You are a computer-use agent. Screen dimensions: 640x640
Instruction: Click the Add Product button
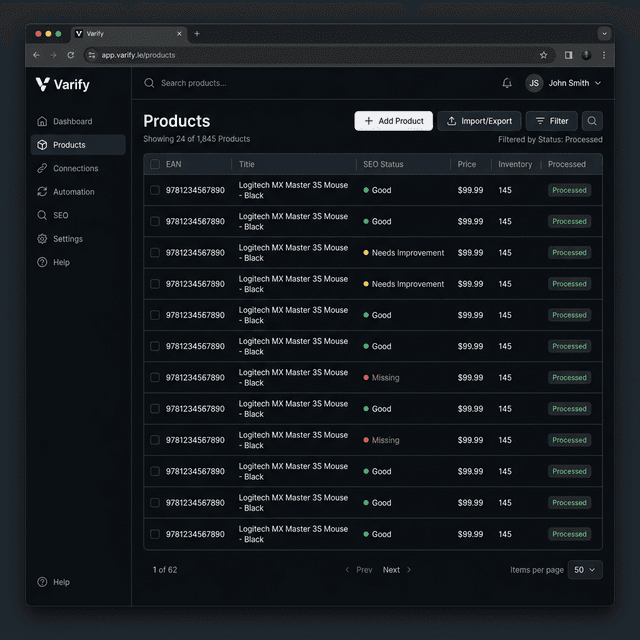[x=393, y=121]
